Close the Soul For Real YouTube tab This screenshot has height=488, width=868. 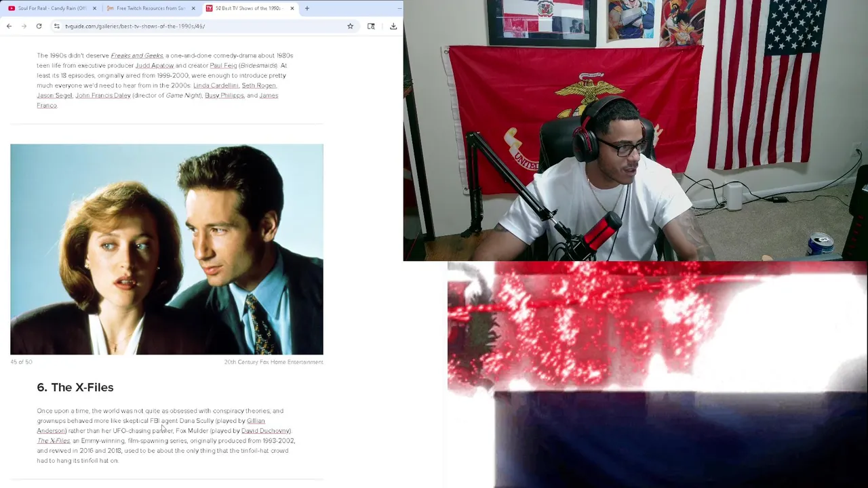94,8
